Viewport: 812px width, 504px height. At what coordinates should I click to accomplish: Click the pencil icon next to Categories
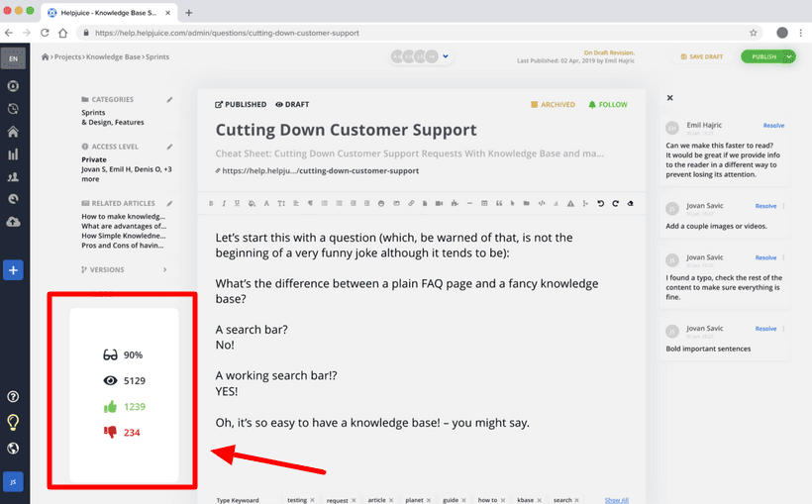click(x=169, y=100)
